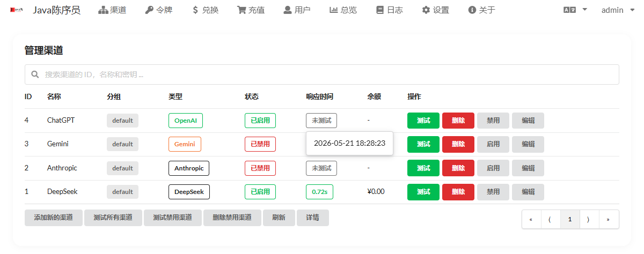Delete the Gemini channel
The image size is (644, 254).
pos(458,144)
